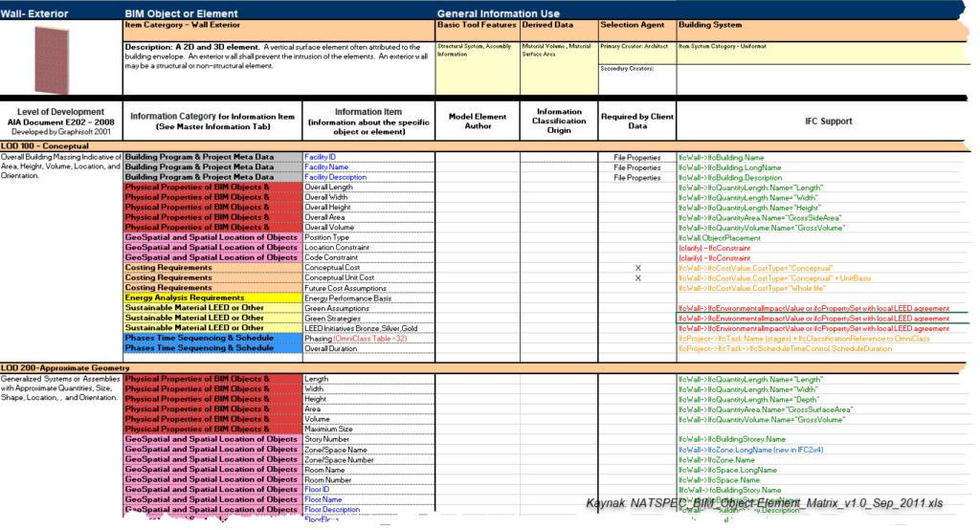Select the X mark in Conceptual Unit Cost row
The image size is (980, 530).
tap(636, 277)
